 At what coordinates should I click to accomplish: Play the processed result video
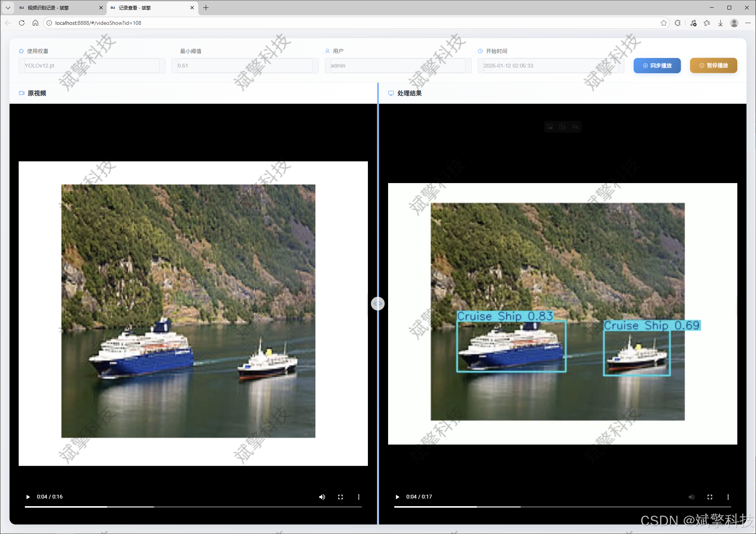tap(397, 497)
